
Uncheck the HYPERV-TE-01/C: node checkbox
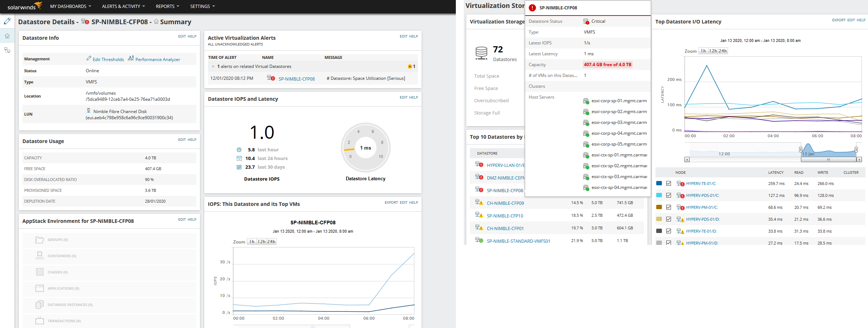pyautogui.click(x=669, y=184)
